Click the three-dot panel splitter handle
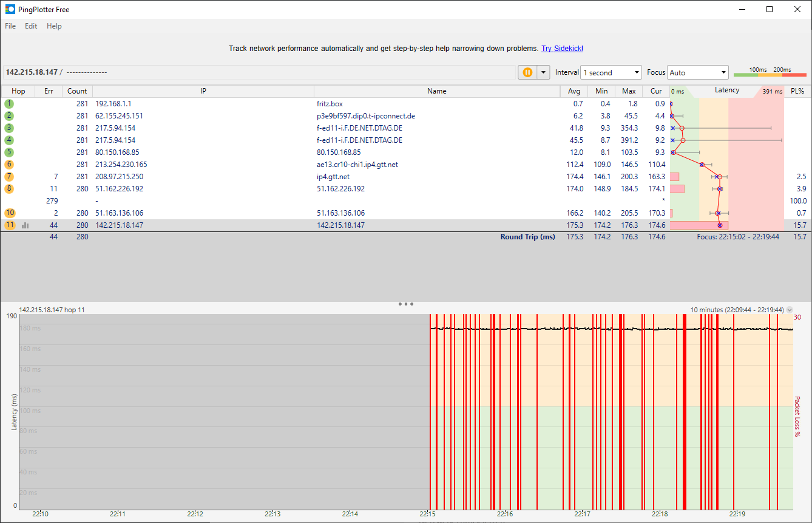Image resolution: width=812 pixels, height=523 pixels. [x=406, y=304]
